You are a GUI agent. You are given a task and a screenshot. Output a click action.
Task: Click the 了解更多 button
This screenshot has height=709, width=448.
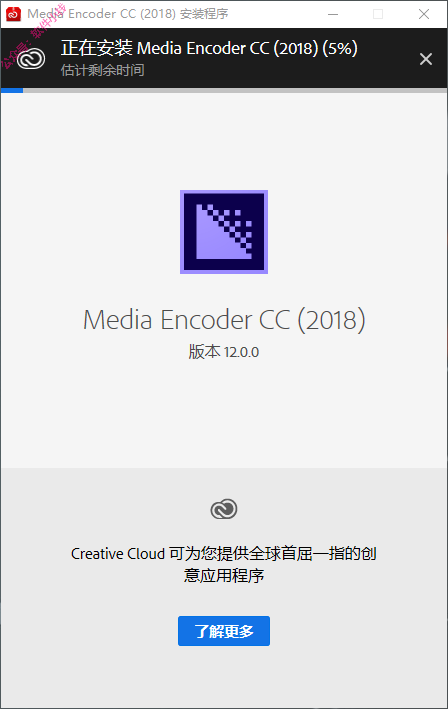coord(224,631)
